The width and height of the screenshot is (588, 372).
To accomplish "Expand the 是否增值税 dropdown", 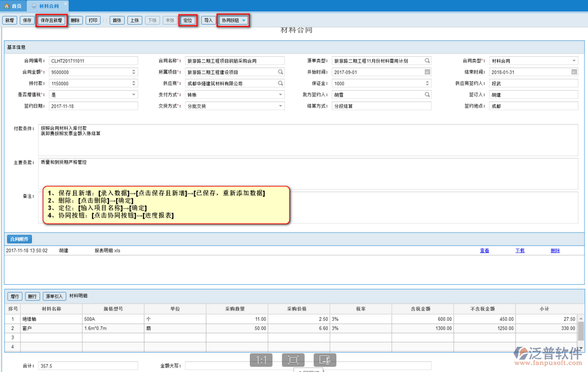I will (134, 95).
